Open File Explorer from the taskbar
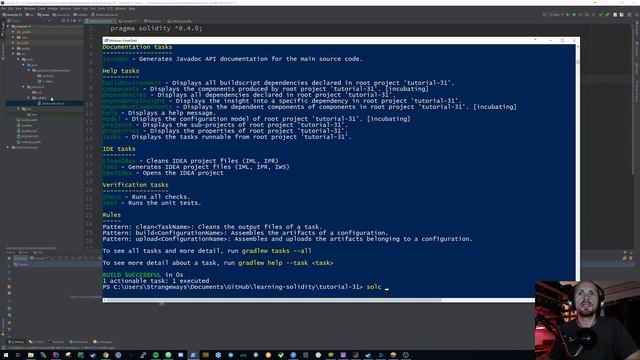This screenshot has height=360, width=640. tap(31, 355)
